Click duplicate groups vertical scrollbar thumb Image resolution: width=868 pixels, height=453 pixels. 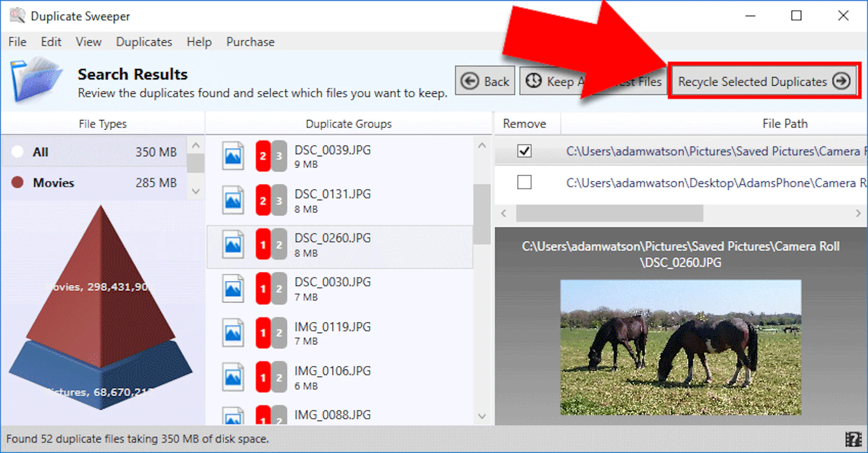tap(482, 214)
